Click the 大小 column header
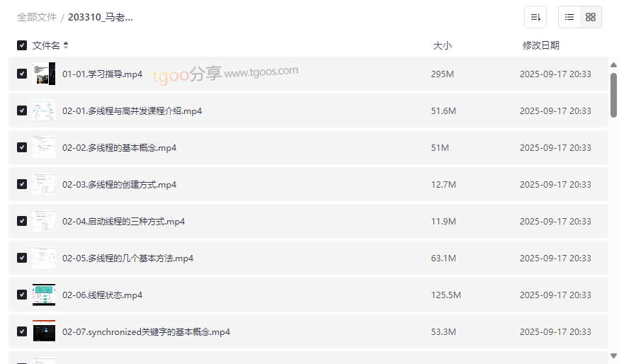 coord(442,45)
